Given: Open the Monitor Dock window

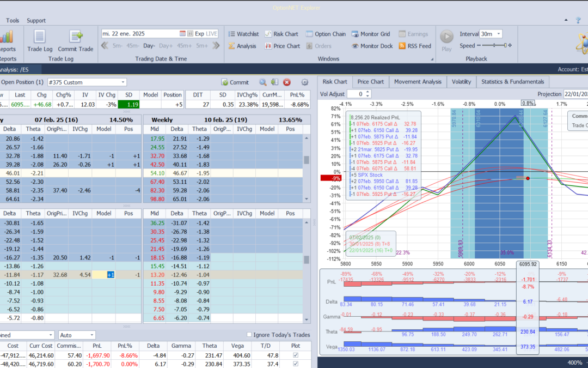Looking at the screenshot, I should pyautogui.click(x=372, y=46).
